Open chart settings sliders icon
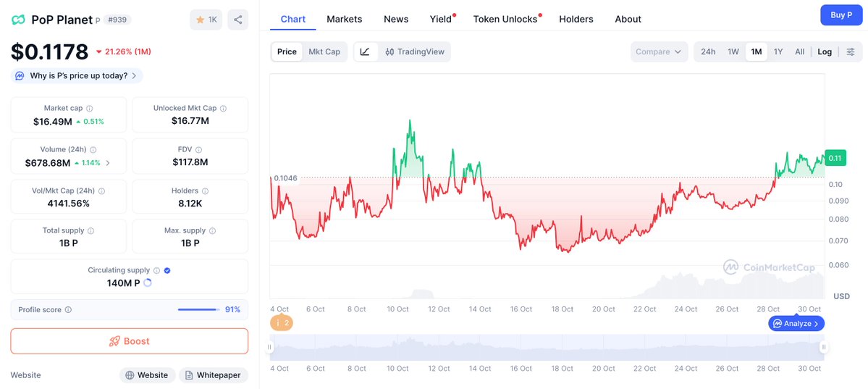This screenshot has height=389, width=868. [x=850, y=51]
